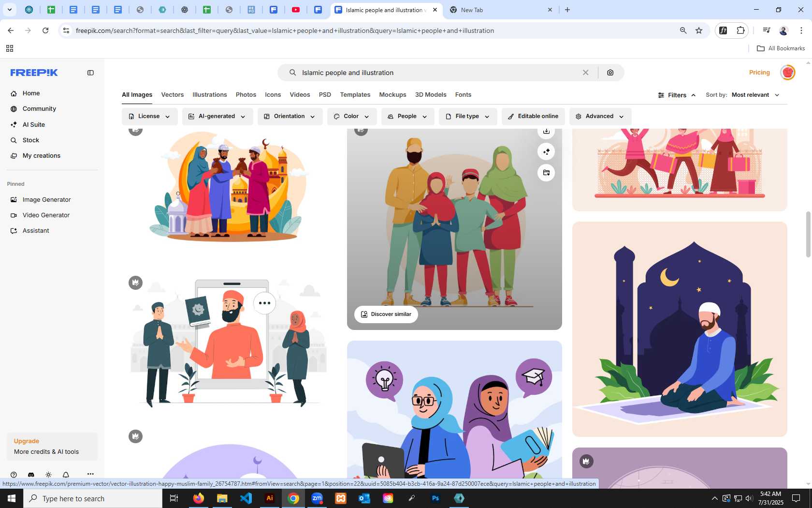This screenshot has height=508, width=812.
Task: Focus the Freepik search field
Action: tap(437, 73)
